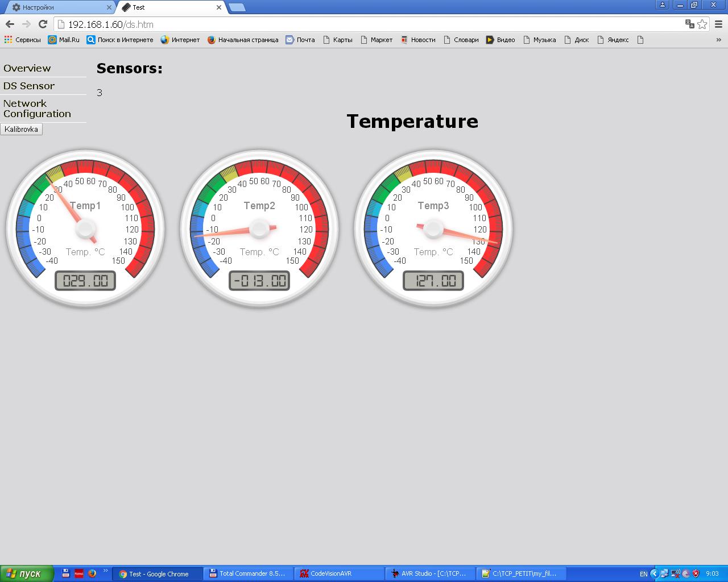Open the Начальная страница bookmark
Viewport: 728px width, 582px height.
coord(243,40)
